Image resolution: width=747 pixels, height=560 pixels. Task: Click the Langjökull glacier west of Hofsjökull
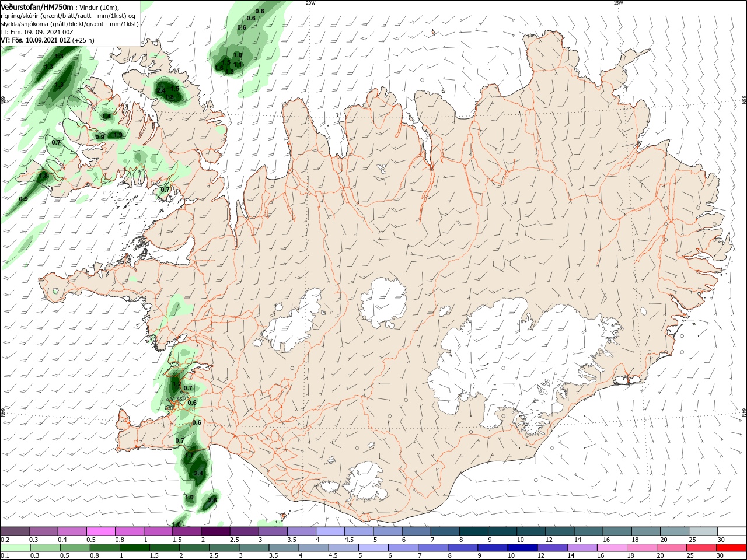[x=292, y=321]
